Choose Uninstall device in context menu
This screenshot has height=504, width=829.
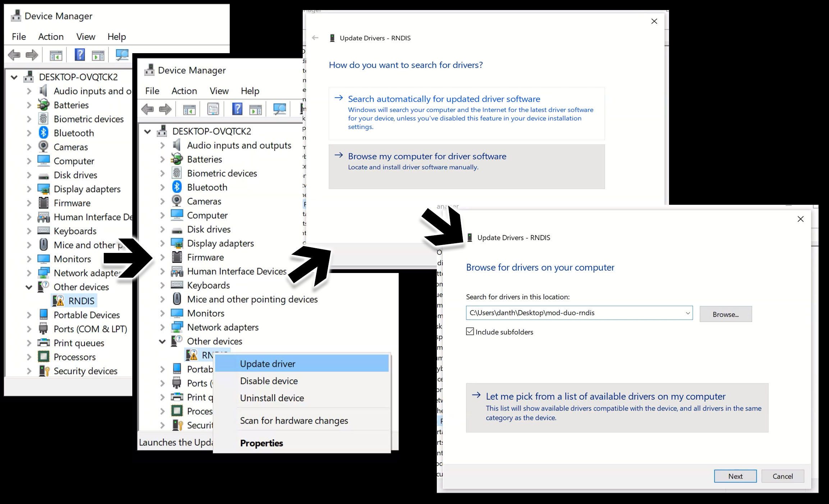(x=272, y=398)
